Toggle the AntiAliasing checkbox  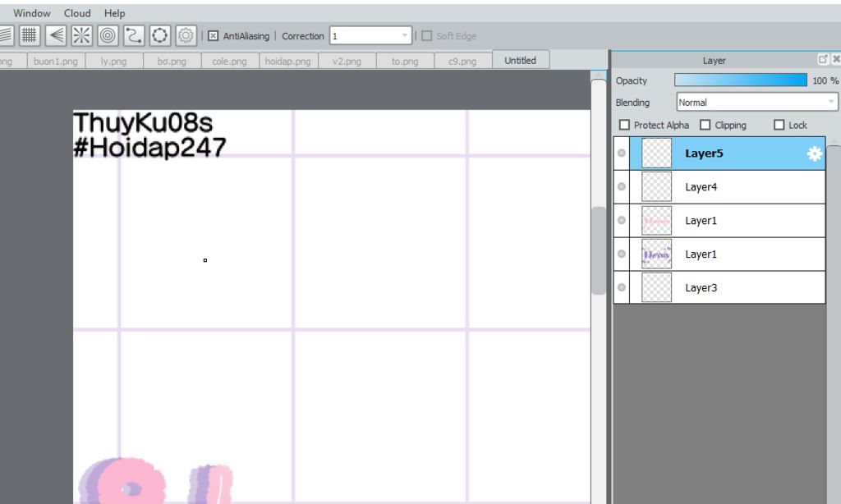point(213,36)
